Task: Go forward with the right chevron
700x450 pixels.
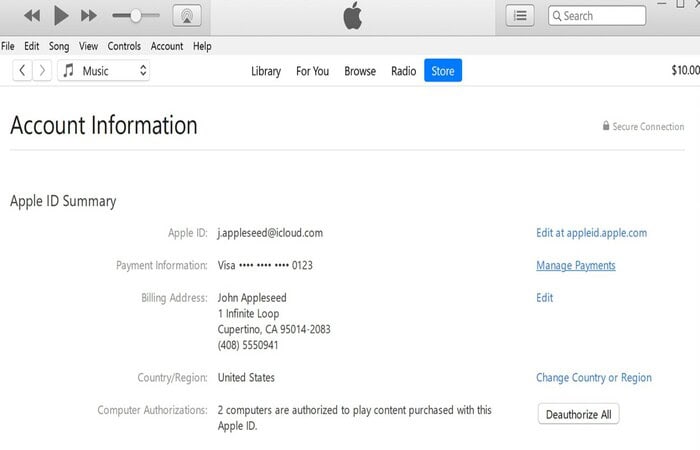Action: (x=42, y=71)
